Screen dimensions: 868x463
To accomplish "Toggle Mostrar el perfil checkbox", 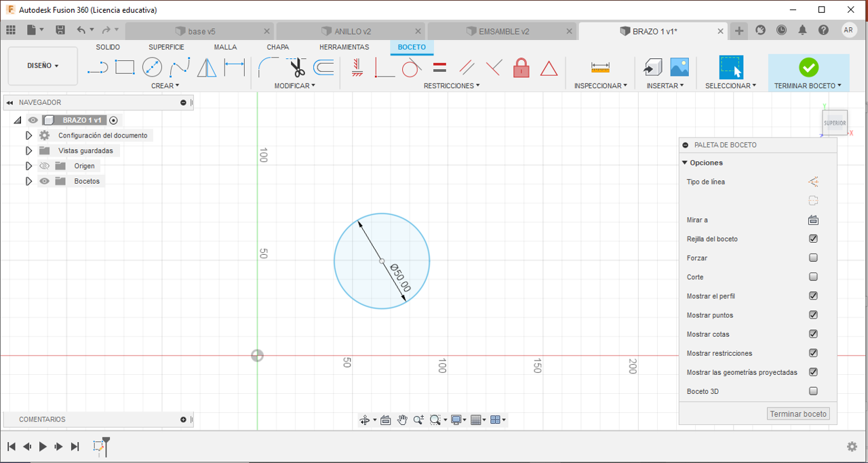I will pyautogui.click(x=813, y=296).
